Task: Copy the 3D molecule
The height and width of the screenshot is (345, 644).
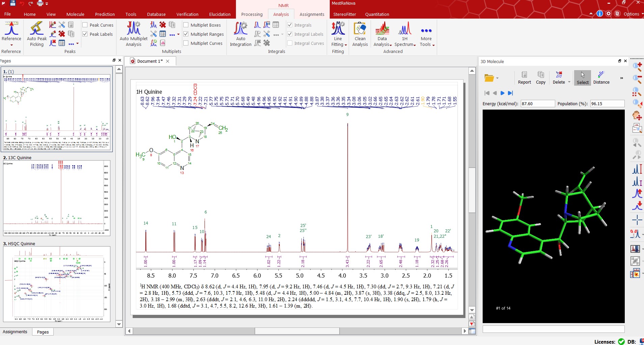Action: [540, 78]
